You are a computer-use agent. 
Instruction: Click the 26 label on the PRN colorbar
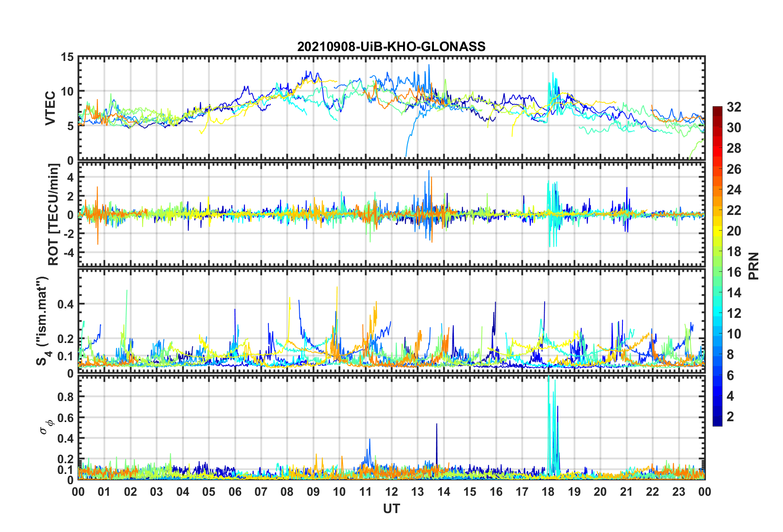pyautogui.click(x=734, y=169)
